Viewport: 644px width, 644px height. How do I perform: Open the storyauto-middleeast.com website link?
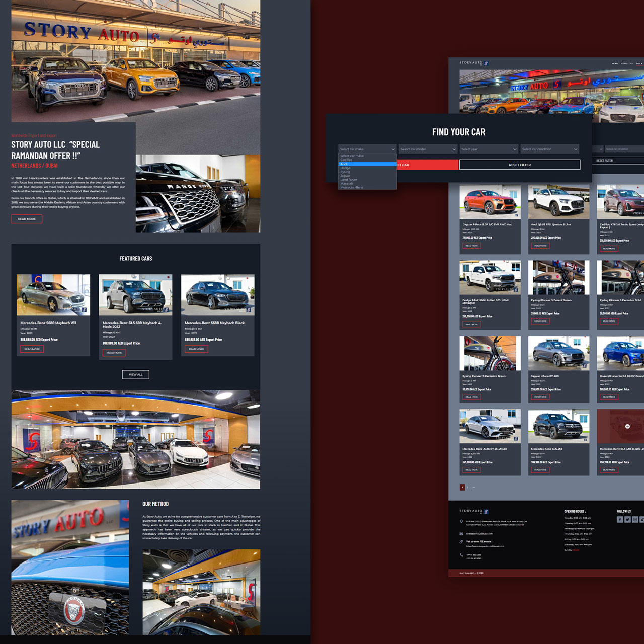(x=485, y=546)
